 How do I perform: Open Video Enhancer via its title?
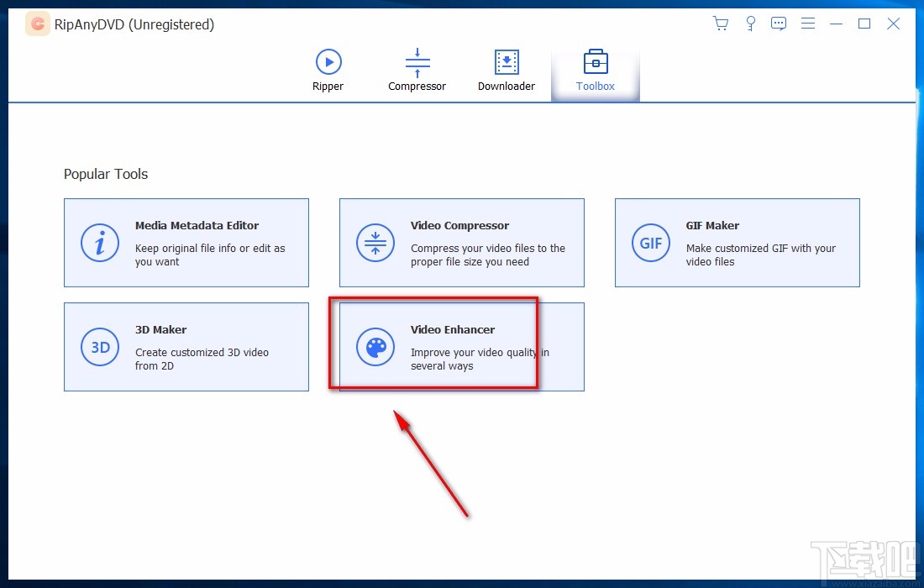click(x=453, y=330)
